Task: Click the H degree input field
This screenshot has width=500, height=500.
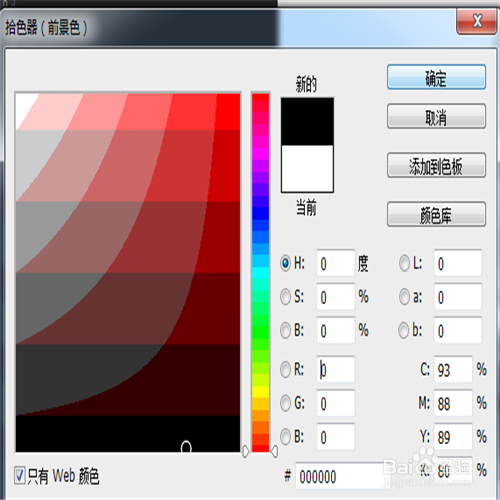Action: [336, 263]
